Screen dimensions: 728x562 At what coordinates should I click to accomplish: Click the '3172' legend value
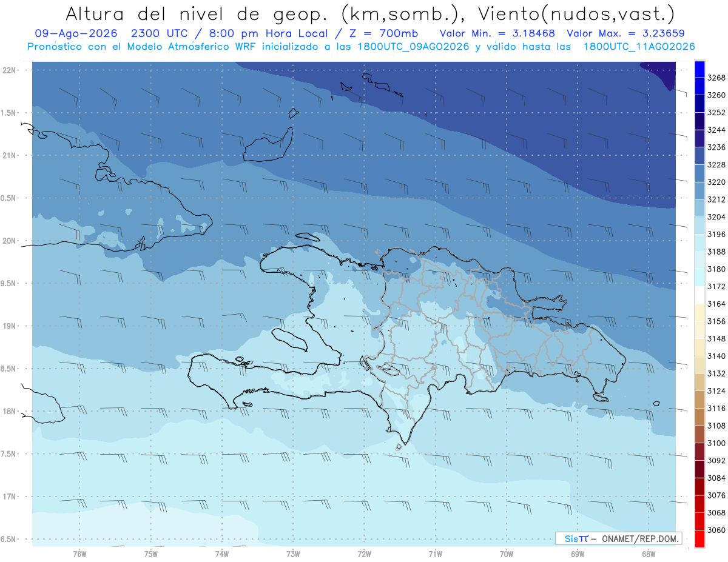click(716, 286)
